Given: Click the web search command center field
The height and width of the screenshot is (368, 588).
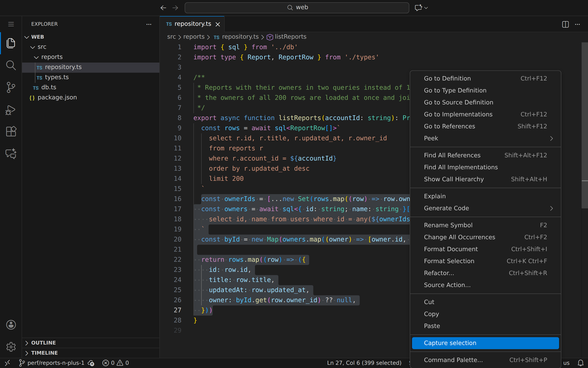Looking at the screenshot, I should pos(297,8).
